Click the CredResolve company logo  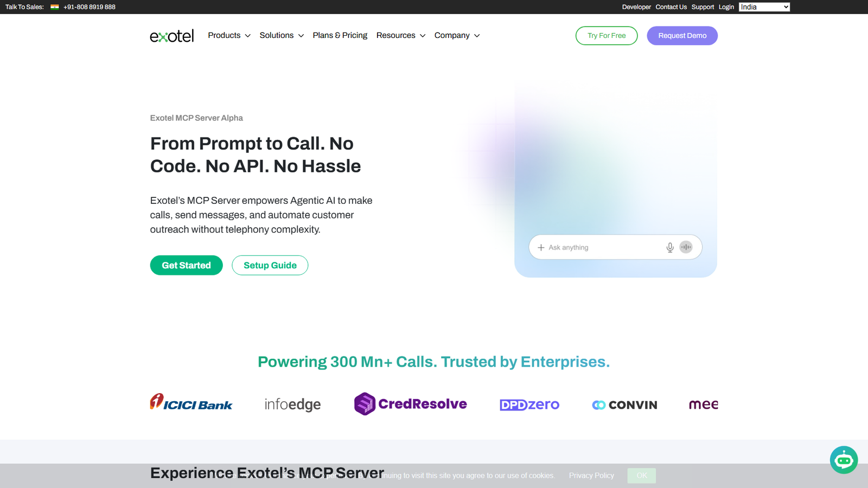tap(411, 403)
